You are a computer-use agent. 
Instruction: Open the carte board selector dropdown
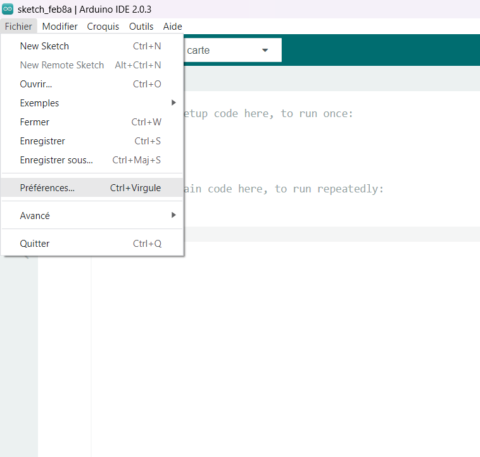(232, 50)
